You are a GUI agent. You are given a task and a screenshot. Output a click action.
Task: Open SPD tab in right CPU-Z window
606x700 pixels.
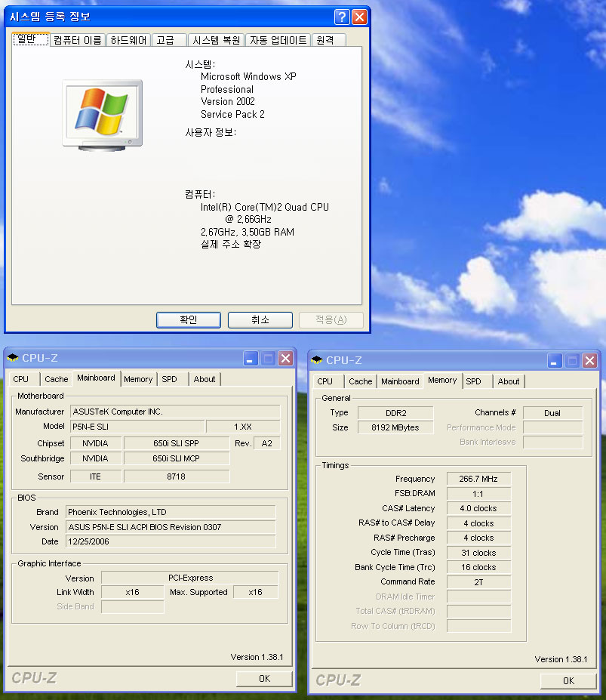pos(477,381)
